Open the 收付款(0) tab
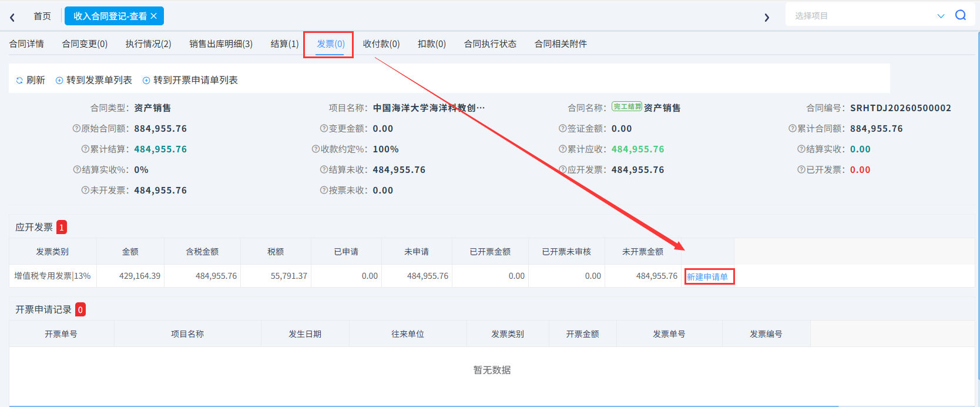This screenshot has height=407, width=980. click(x=381, y=44)
